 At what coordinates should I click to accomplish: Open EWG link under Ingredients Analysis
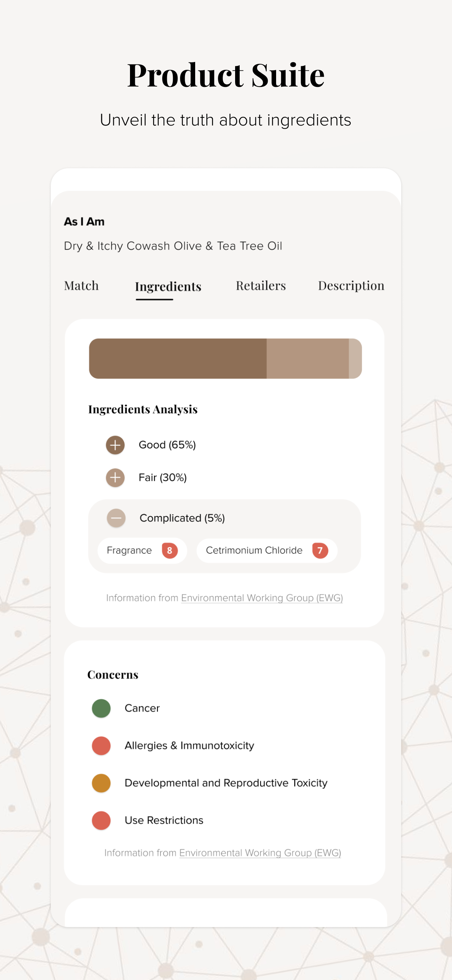262,598
